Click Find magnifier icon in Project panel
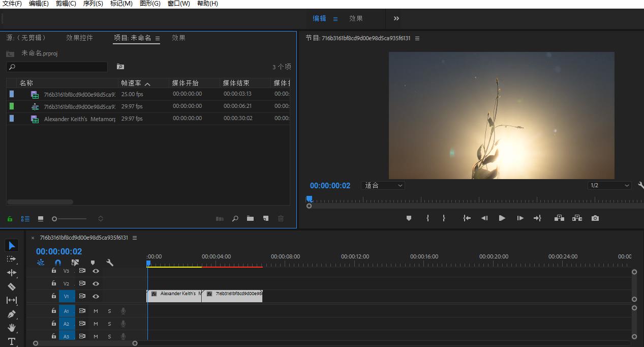The height and width of the screenshot is (347, 644). point(235,219)
